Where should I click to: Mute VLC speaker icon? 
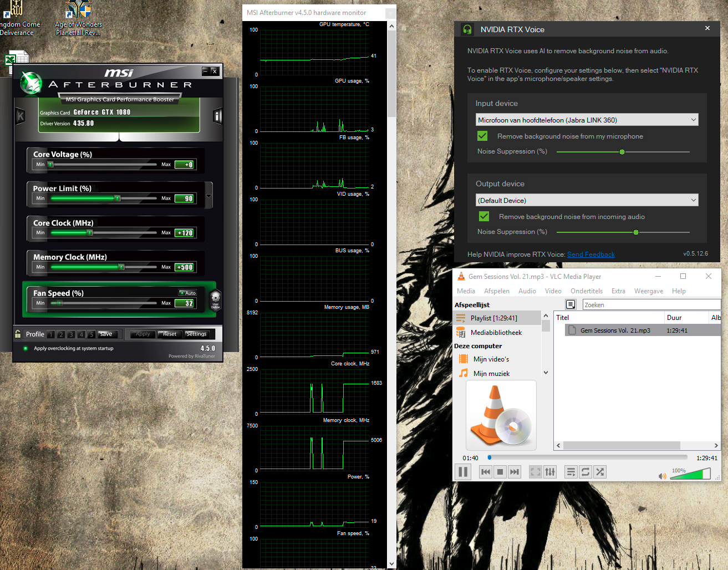[662, 476]
